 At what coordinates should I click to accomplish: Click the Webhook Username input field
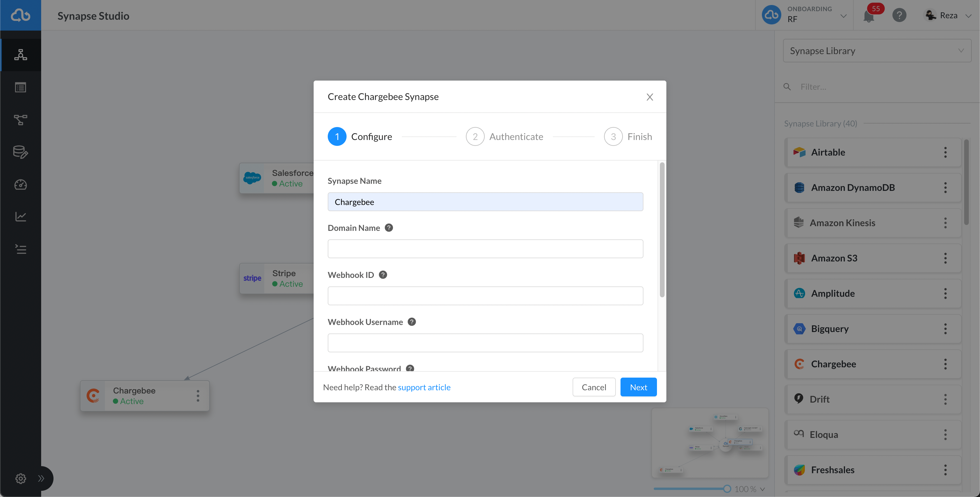click(x=485, y=343)
